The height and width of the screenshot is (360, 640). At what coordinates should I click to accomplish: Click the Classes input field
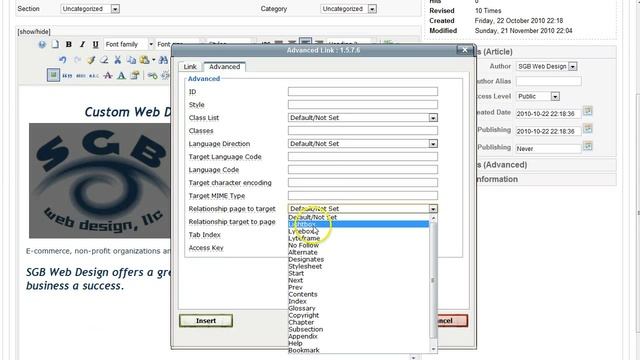[362, 131]
